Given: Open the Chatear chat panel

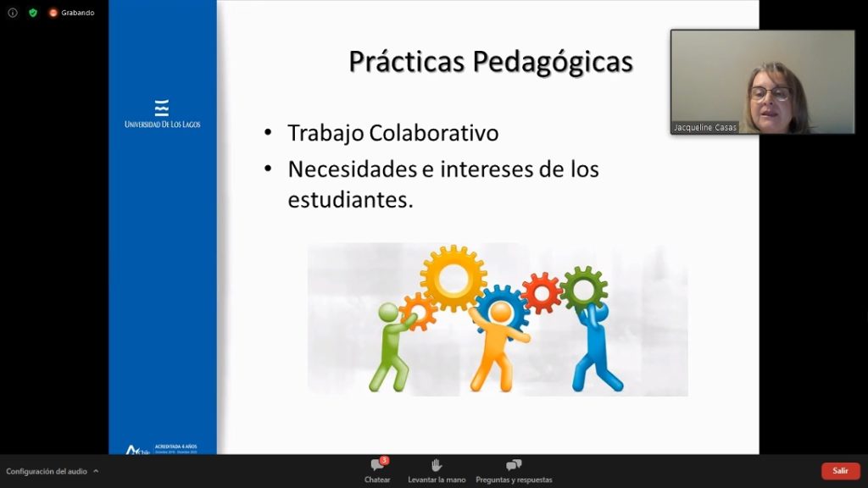Looking at the screenshot, I should 377,470.
